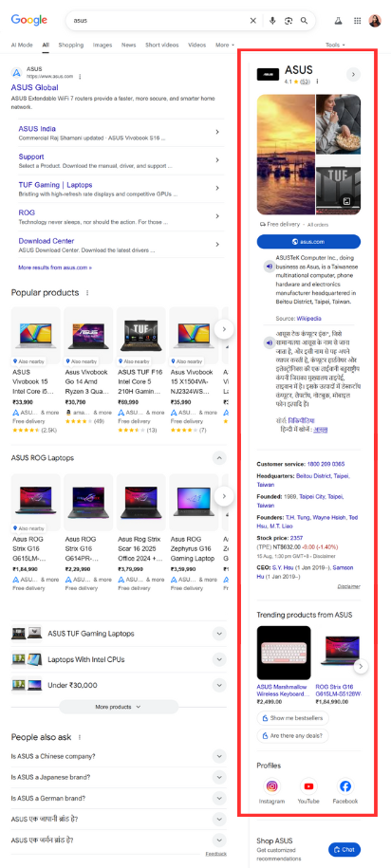The image size is (391, 868).
Task: Open more options dots beside ASUS rating
Action: pos(317,82)
